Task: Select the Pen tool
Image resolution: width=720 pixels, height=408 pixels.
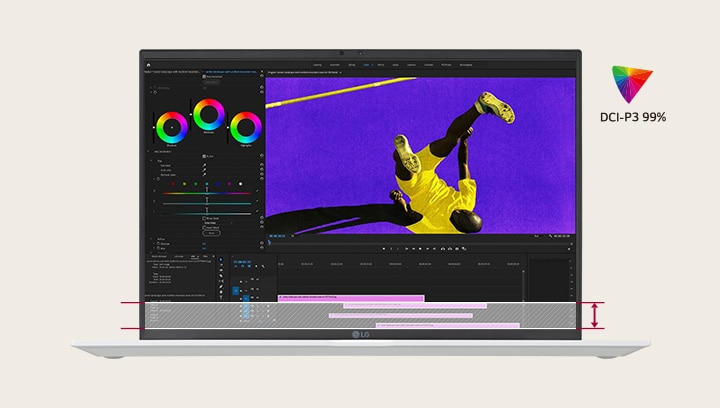Action: [221, 287]
